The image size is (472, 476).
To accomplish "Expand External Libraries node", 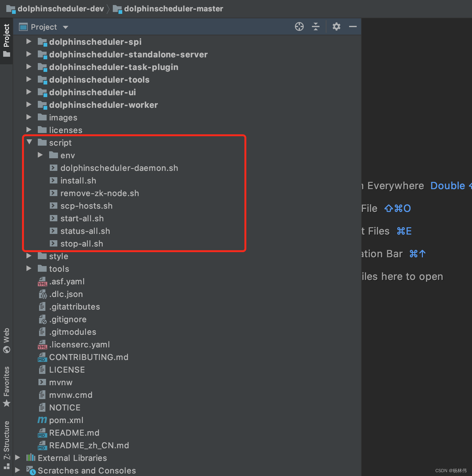I will pos(18,457).
